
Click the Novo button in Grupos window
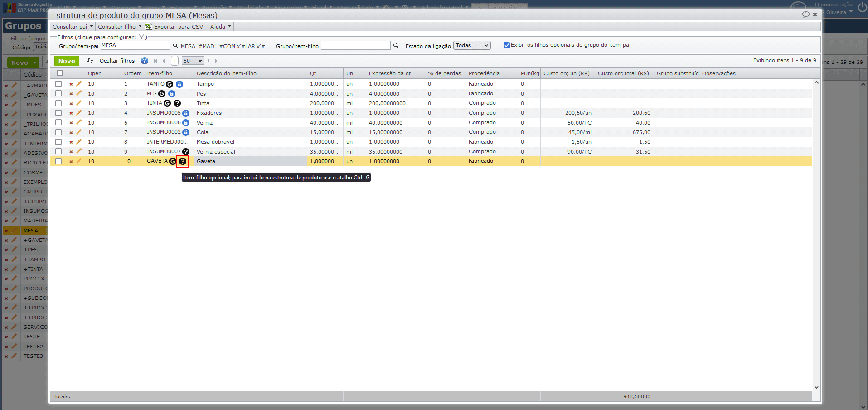[23, 63]
